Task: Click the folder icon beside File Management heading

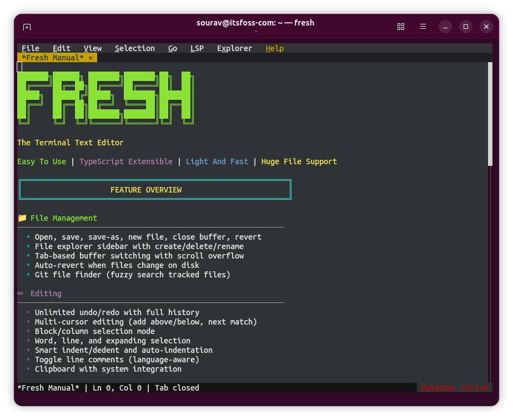Action: pyautogui.click(x=22, y=218)
